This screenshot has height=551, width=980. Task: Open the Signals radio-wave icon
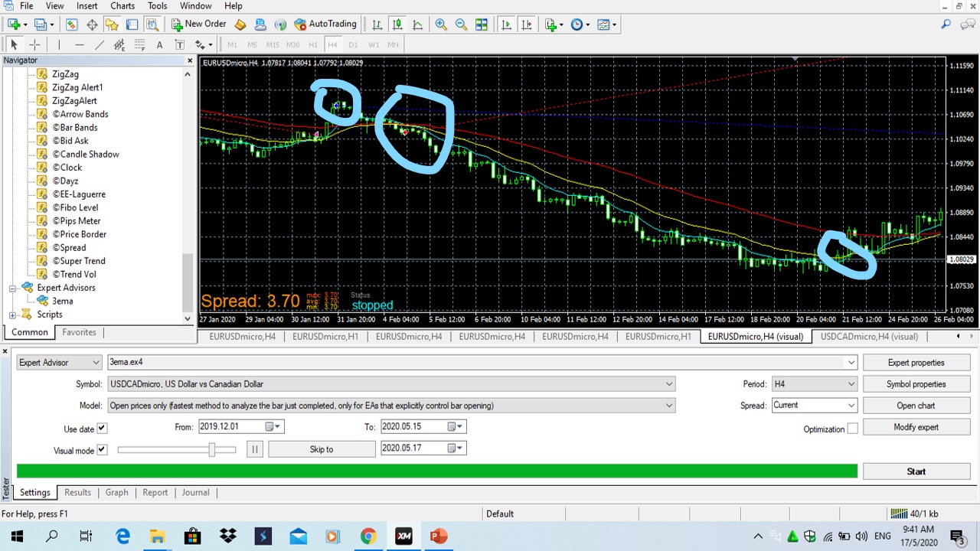point(280,24)
